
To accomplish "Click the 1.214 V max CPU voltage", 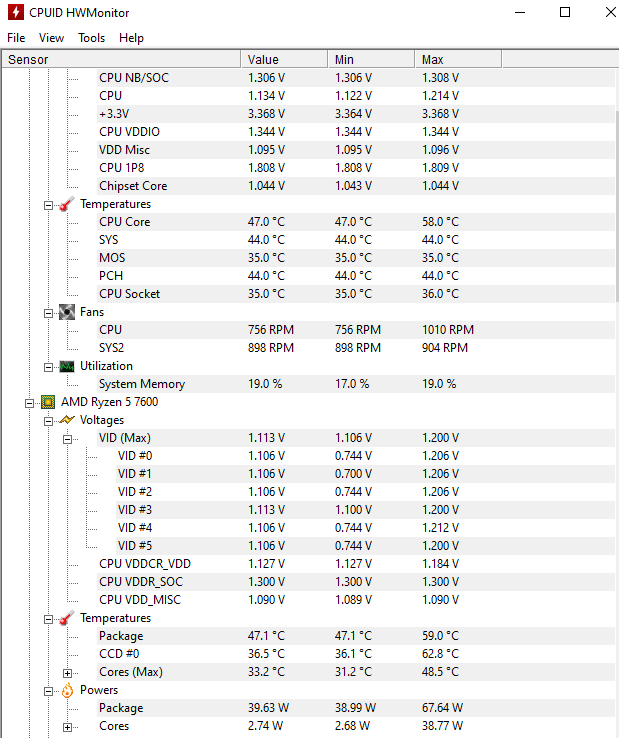I will click(440, 96).
